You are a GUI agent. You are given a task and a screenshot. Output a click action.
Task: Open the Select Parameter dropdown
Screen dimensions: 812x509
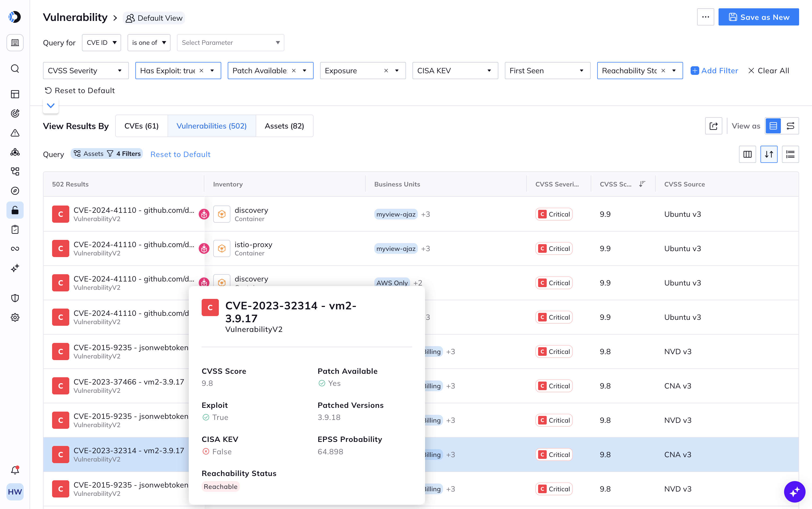click(x=230, y=43)
